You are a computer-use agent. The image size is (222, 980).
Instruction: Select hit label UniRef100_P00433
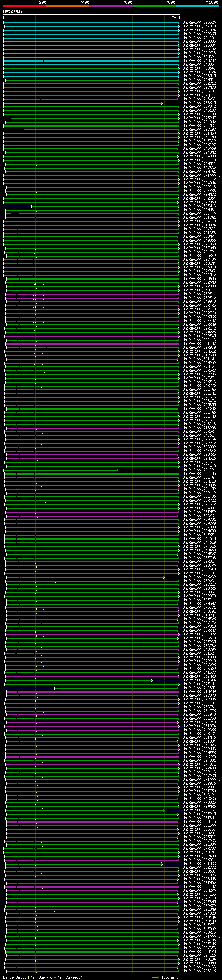click(x=199, y=967)
